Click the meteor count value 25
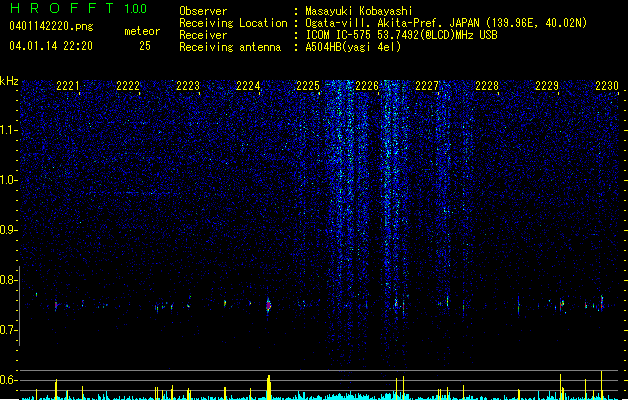629x400 pixels. tap(145, 46)
